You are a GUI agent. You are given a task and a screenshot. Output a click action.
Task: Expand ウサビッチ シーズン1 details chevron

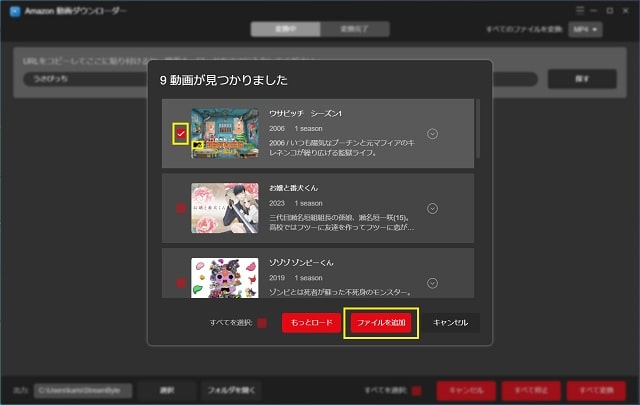click(x=432, y=134)
